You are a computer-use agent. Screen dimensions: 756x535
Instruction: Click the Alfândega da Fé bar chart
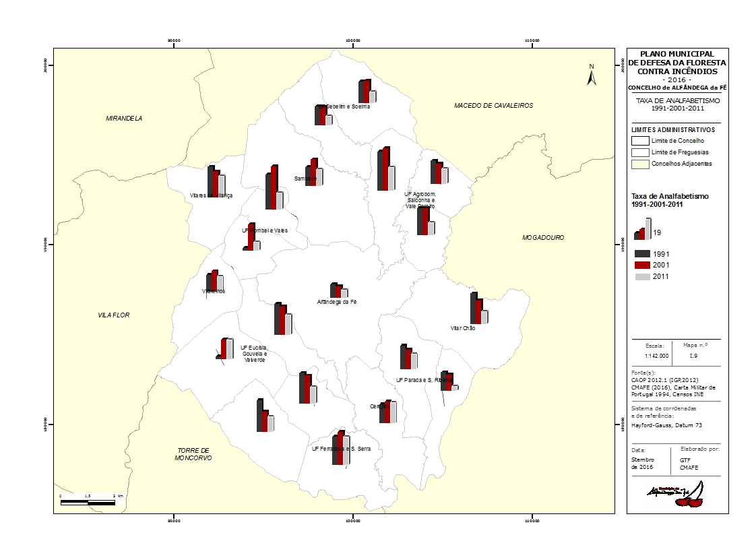[x=339, y=290]
